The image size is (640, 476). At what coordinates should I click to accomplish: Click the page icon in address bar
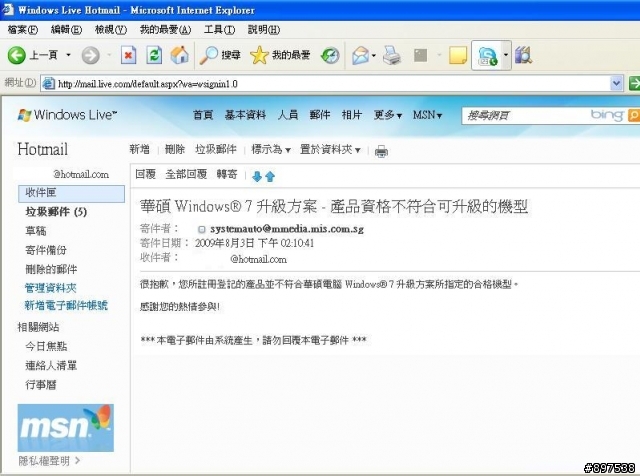[49, 84]
